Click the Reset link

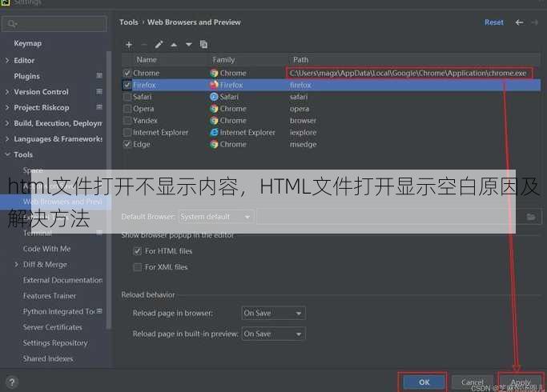click(494, 22)
